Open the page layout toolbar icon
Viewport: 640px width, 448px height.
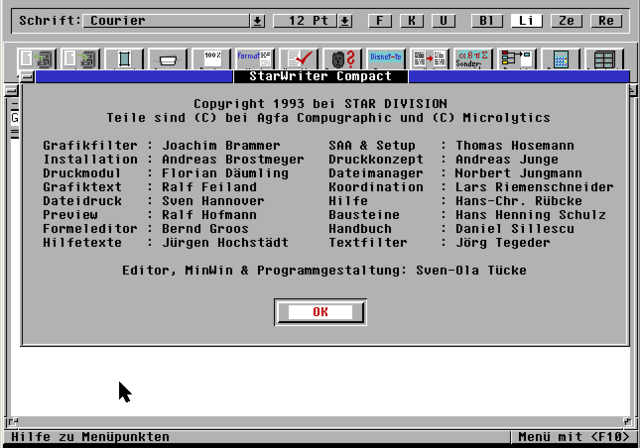pyautogui.click(x=124, y=59)
